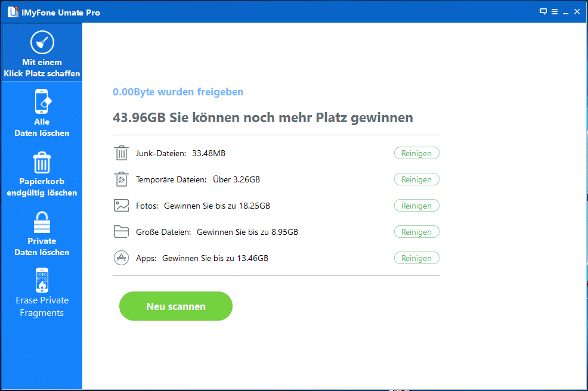The height and width of the screenshot is (391, 588).
Task: Open 'Alle Daten löschen' section
Action: click(42, 113)
